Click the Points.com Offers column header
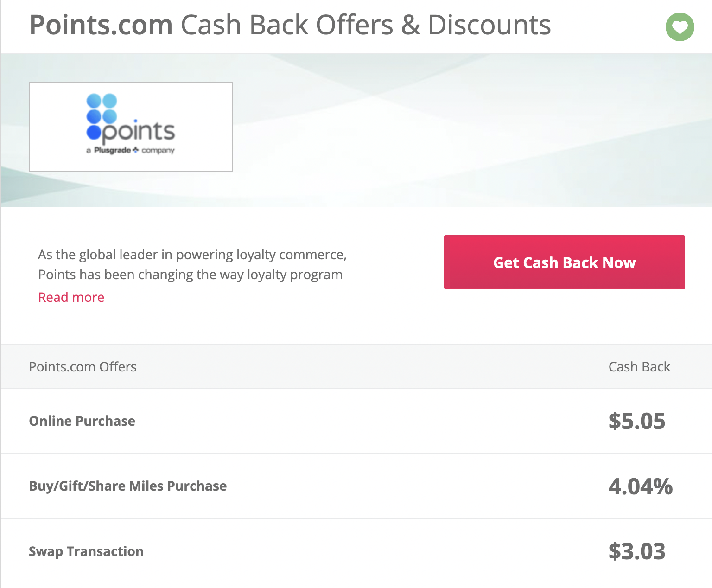The height and width of the screenshot is (588, 712). click(x=83, y=367)
